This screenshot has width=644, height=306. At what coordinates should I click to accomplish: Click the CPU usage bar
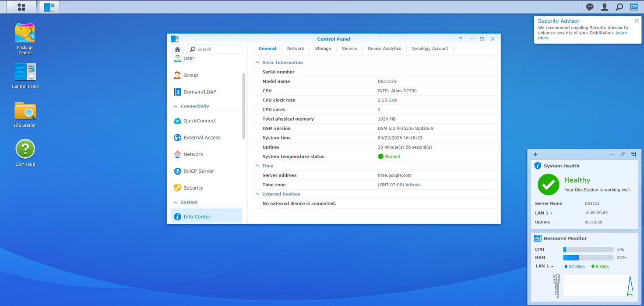[x=588, y=250]
